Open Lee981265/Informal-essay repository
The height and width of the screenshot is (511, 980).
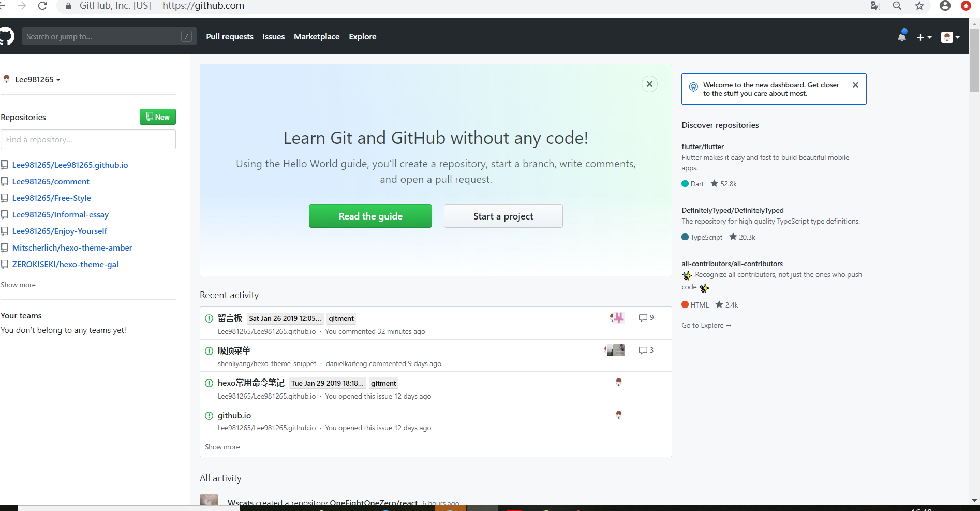point(61,215)
